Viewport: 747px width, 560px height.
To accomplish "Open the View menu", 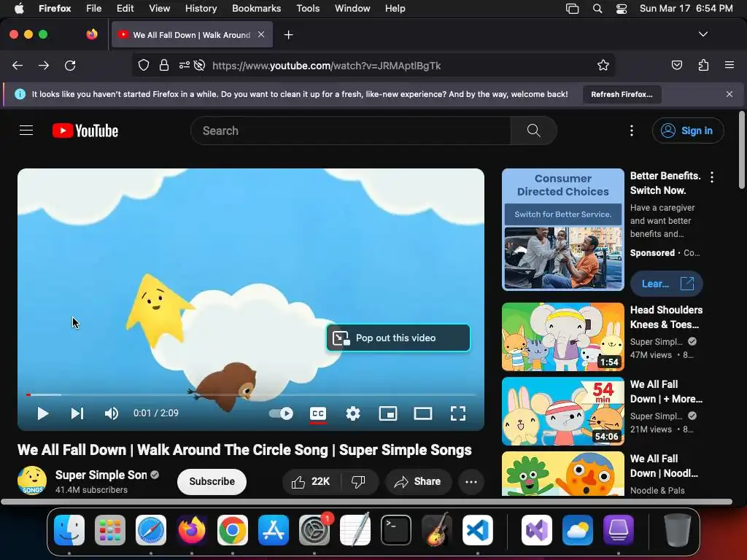I will tap(159, 9).
